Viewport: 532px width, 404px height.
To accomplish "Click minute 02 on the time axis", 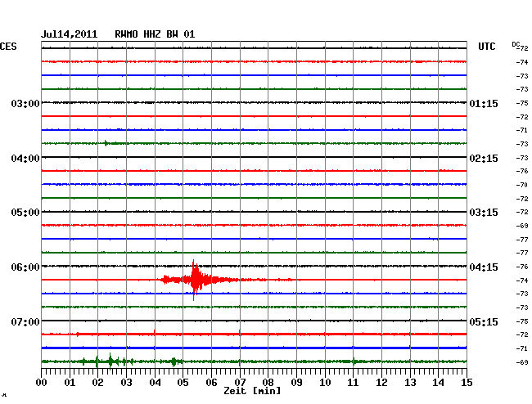I will point(97,382).
